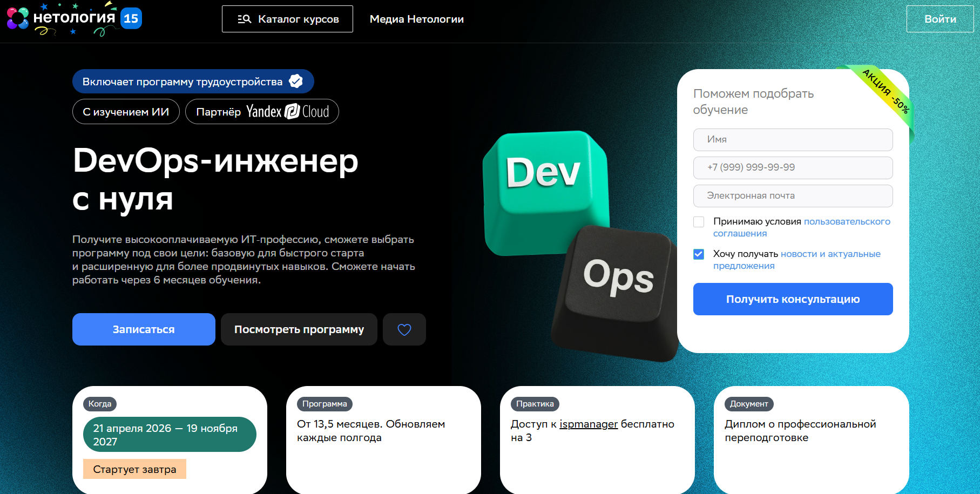Focus the Электронная почта field
Image resolution: width=980 pixels, height=494 pixels.
click(x=793, y=196)
